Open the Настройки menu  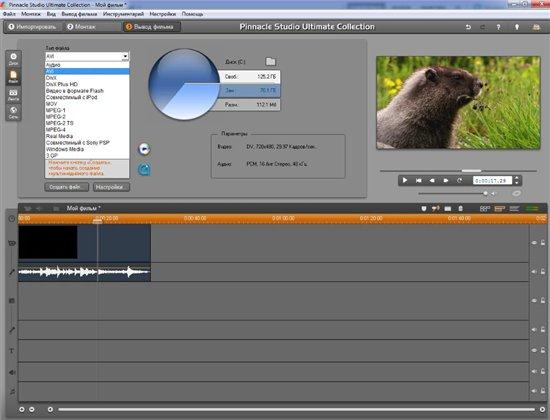(163, 14)
